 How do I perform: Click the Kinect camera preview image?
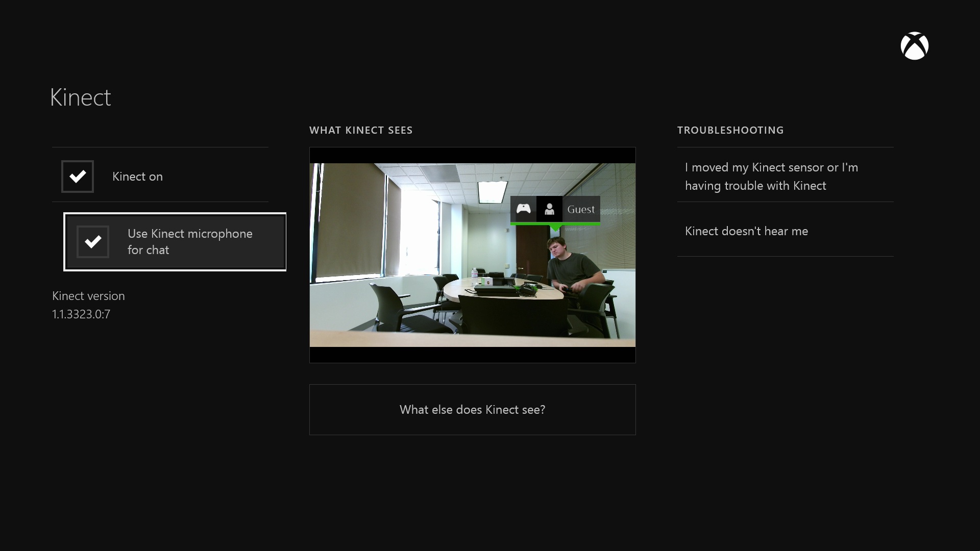[x=472, y=254]
